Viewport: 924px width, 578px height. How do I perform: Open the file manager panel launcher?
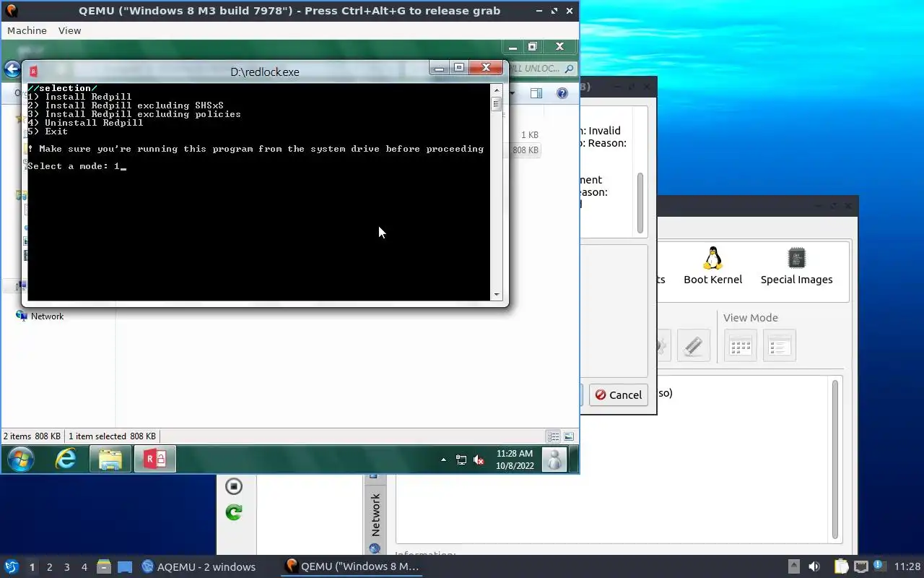(103, 566)
